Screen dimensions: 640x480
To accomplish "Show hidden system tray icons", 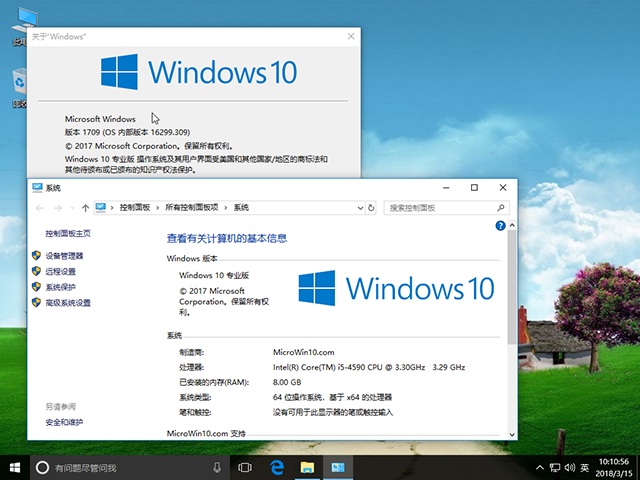I will click(x=540, y=468).
